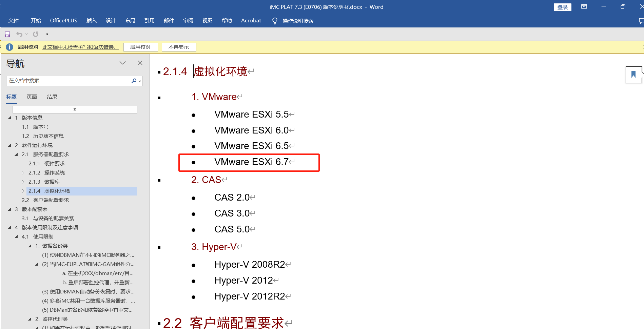Image resolution: width=644 pixels, height=329 pixels.
Task: Click the 登录 sign-in button
Action: point(563,7)
